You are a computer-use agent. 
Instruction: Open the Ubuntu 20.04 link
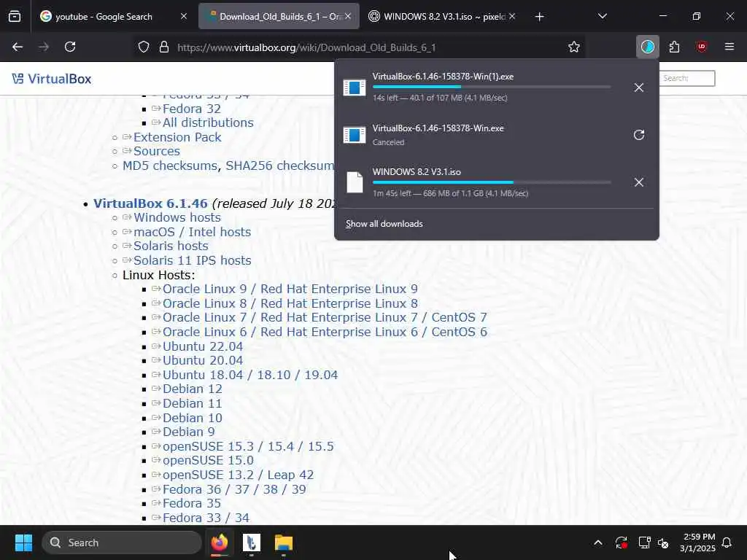[x=203, y=360]
